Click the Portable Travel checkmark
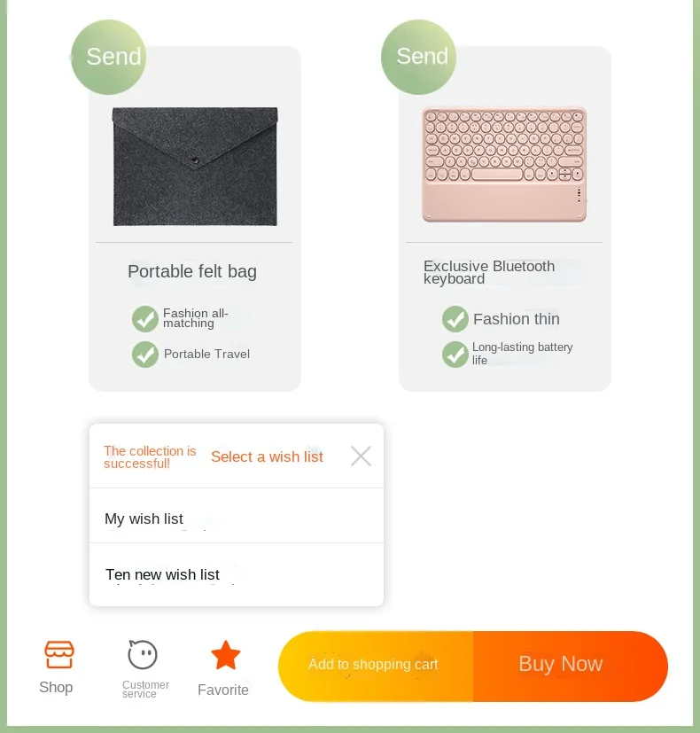This screenshot has height=733, width=700. [145, 355]
